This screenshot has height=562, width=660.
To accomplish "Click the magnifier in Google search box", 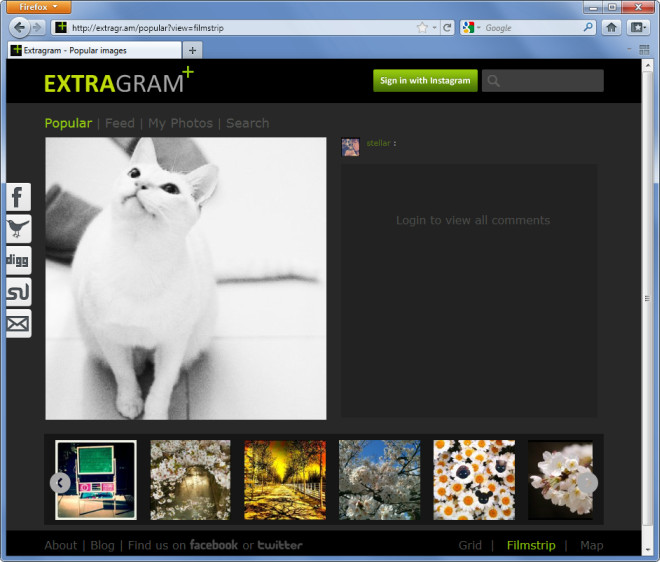I will 588,27.
